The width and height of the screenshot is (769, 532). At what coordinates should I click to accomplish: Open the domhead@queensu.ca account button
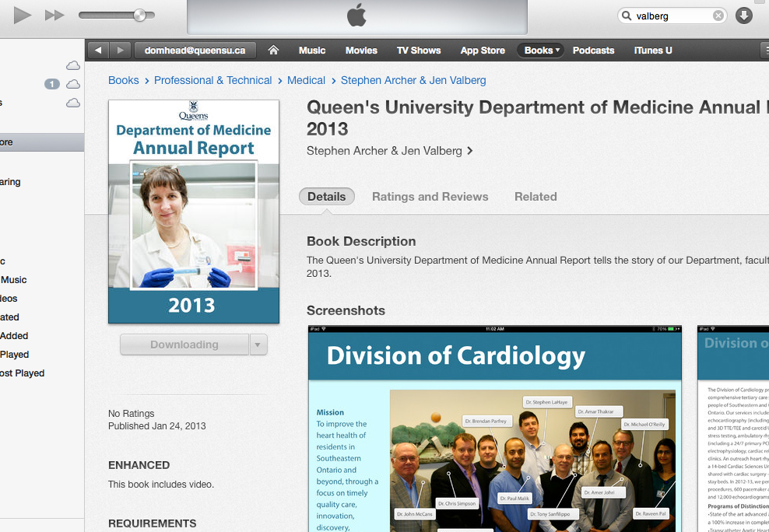pyautogui.click(x=195, y=51)
